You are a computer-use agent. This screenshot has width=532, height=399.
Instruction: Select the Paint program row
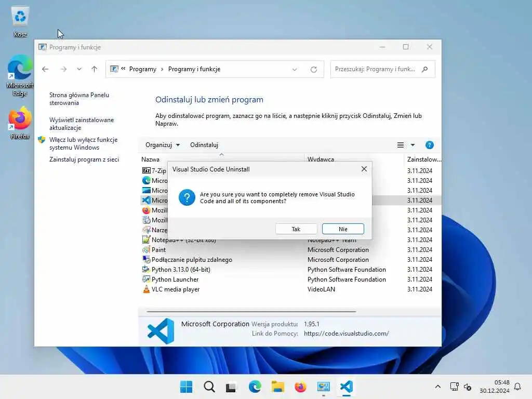(291, 250)
